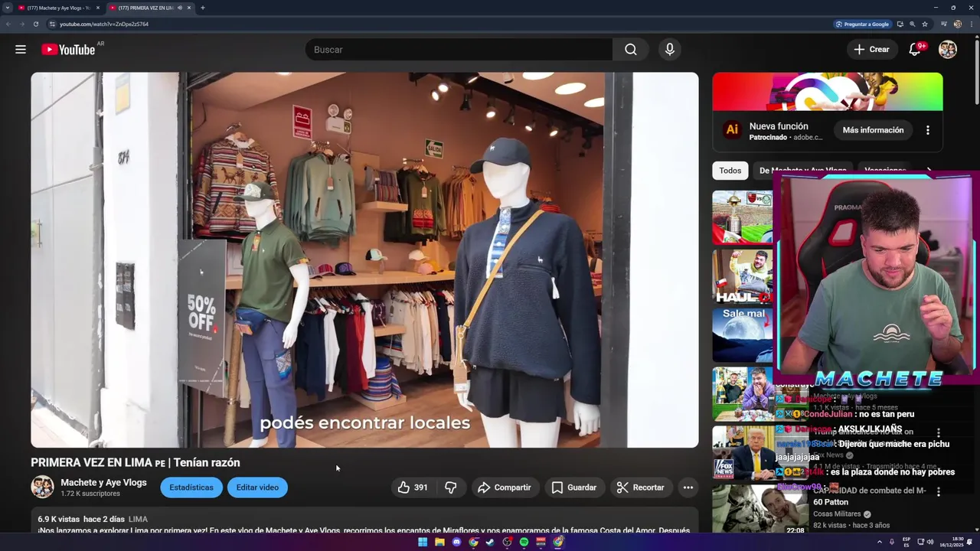Open options for the M-60 Patton video
980x551 pixels.
pyautogui.click(x=939, y=492)
